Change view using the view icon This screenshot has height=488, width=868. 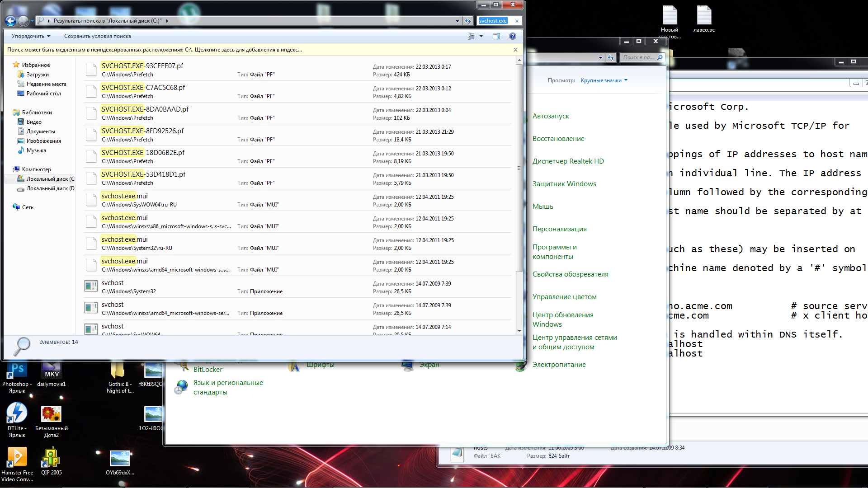[x=471, y=36]
